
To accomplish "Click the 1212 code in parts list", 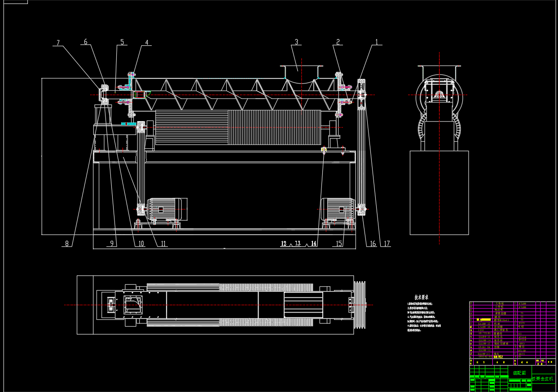I will [x=481, y=330].
